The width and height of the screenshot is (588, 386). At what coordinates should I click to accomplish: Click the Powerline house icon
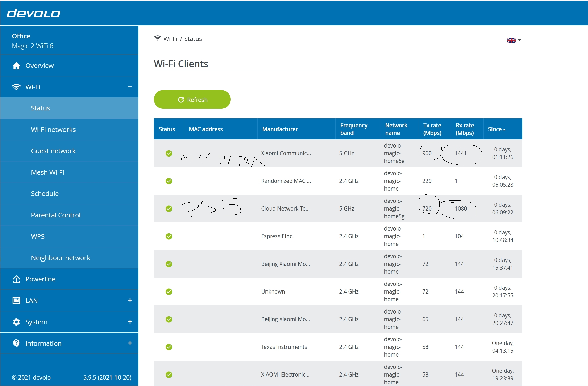(16, 279)
